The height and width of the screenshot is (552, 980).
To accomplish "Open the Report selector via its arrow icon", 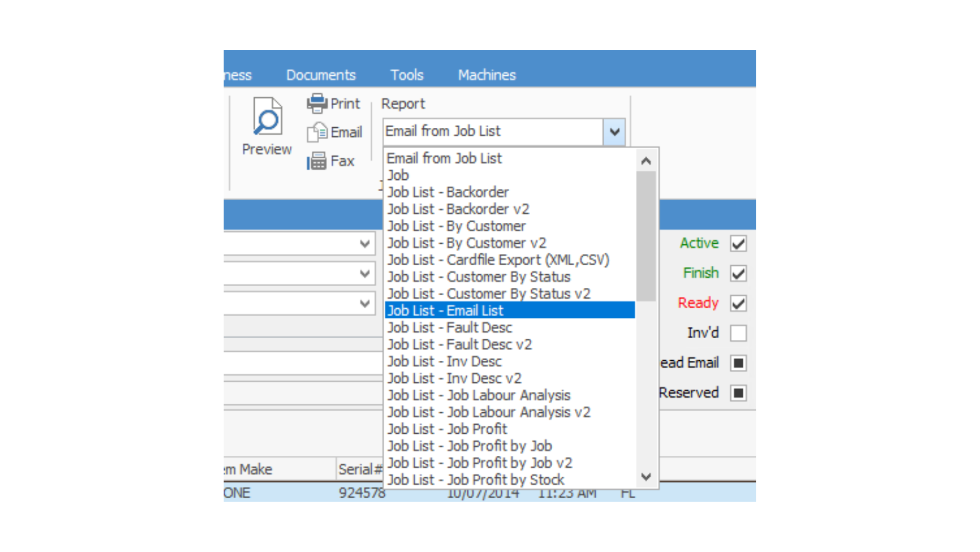I will [x=614, y=131].
